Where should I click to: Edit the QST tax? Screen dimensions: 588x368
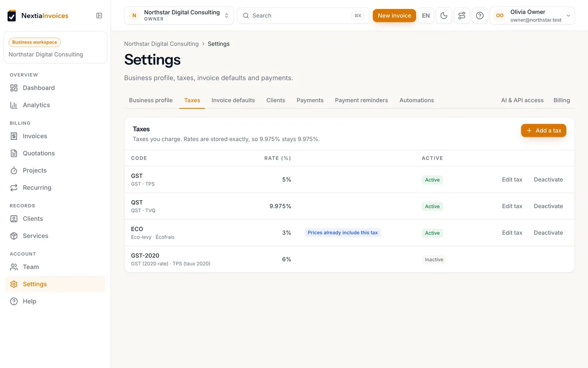[512, 206]
